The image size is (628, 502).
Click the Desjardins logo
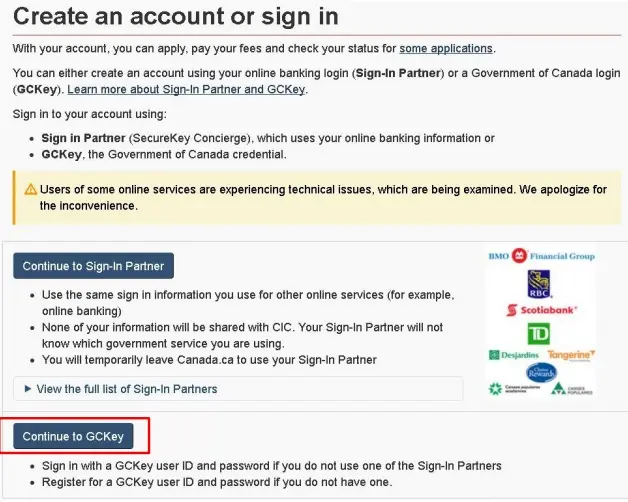(514, 355)
